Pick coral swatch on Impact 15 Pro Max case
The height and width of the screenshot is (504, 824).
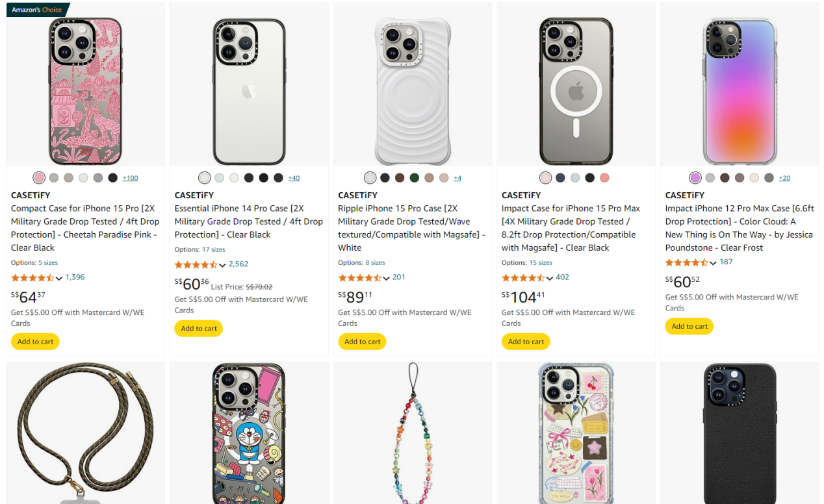tap(605, 178)
